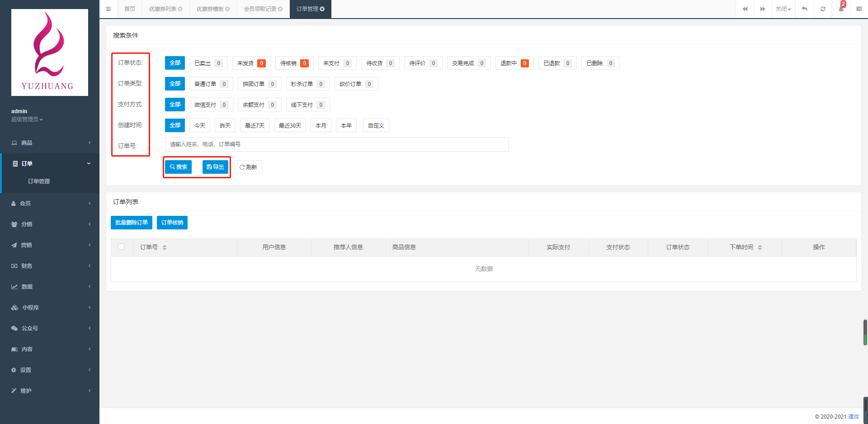Close the 订单管理 tab with its x icon
868x424 pixels.
point(322,9)
